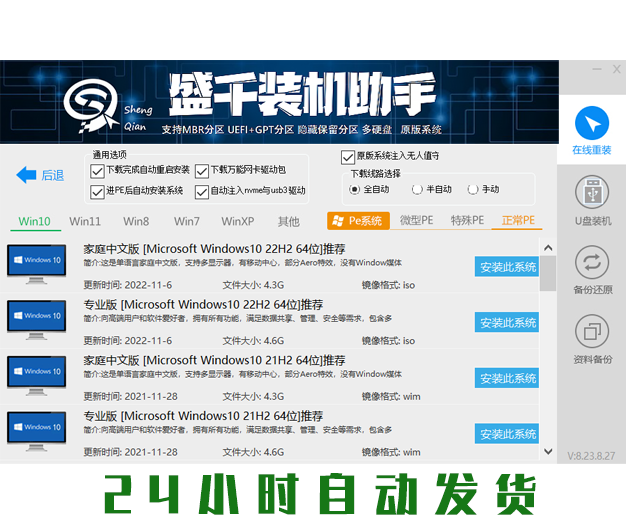Viewport: 626px width, 523px height.
Task: Click title 专业版 [Microsoft Windows10 21H2 64位]推荐
Action: coord(203,416)
